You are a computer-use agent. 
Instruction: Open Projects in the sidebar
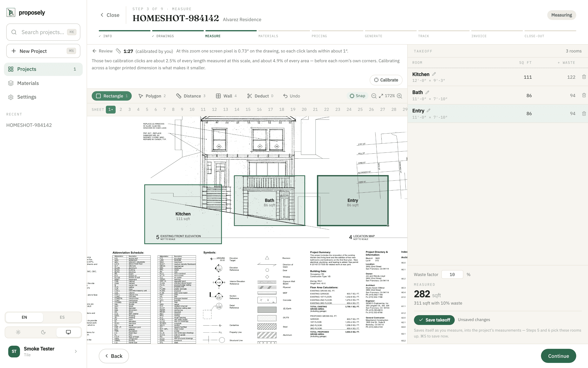[x=43, y=69]
